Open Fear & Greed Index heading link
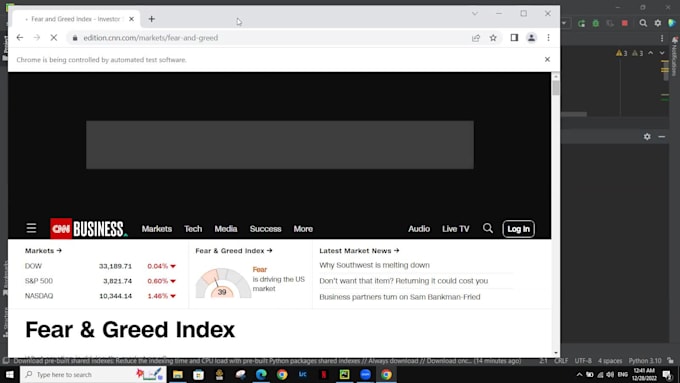Viewport: 680px width, 383px height. [234, 251]
